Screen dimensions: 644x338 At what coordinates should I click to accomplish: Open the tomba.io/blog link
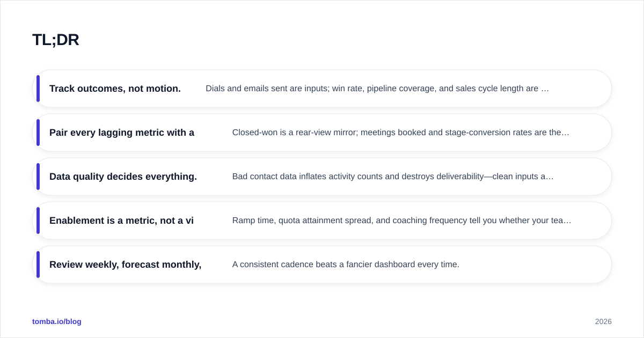(57, 321)
